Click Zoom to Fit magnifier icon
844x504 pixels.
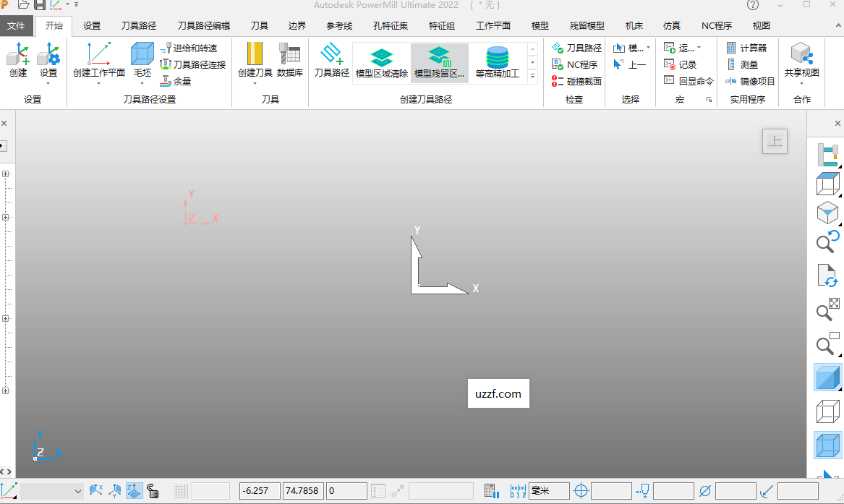click(x=827, y=309)
